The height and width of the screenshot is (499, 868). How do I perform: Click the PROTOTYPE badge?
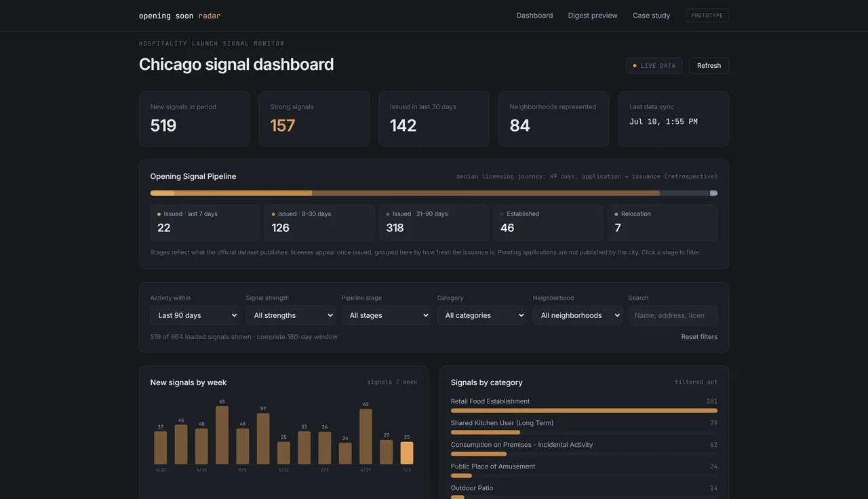tap(707, 16)
